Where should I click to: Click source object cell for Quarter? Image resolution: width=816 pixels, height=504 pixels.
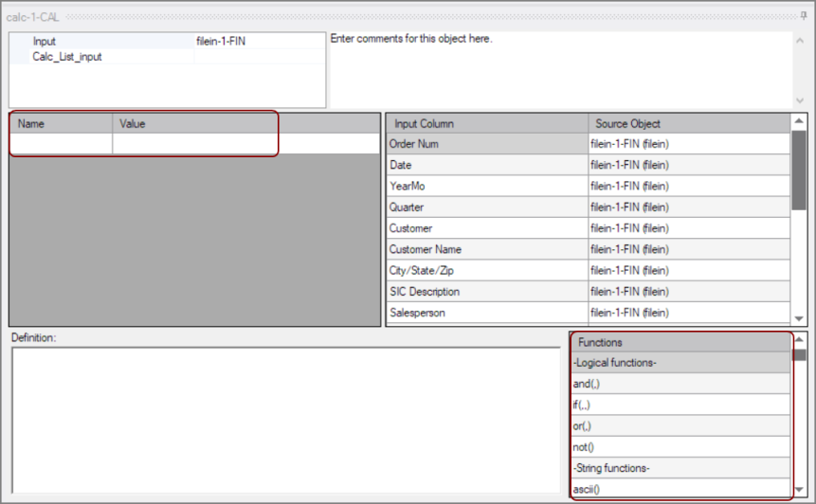689,207
